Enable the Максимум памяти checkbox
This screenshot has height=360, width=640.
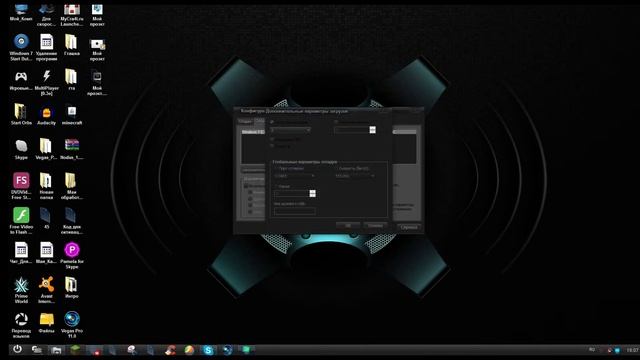tap(336, 122)
